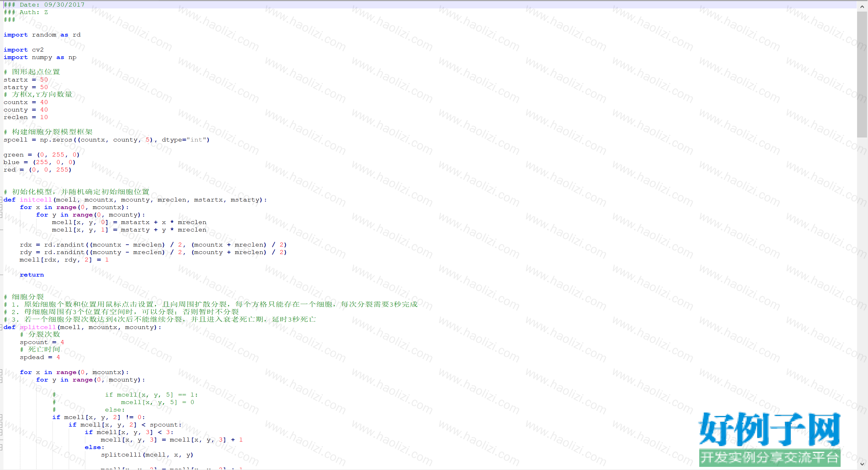Click the 'red = (0, 0, 255)' line
868x470 pixels.
37,170
